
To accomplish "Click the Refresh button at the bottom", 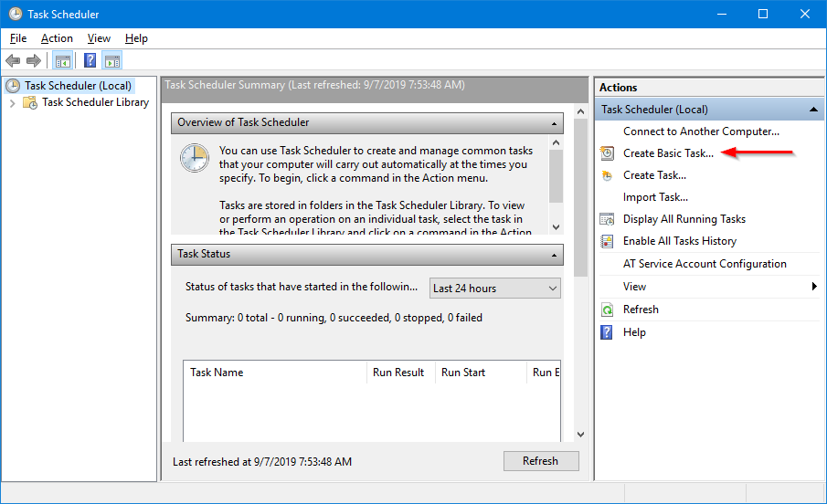I will click(541, 461).
